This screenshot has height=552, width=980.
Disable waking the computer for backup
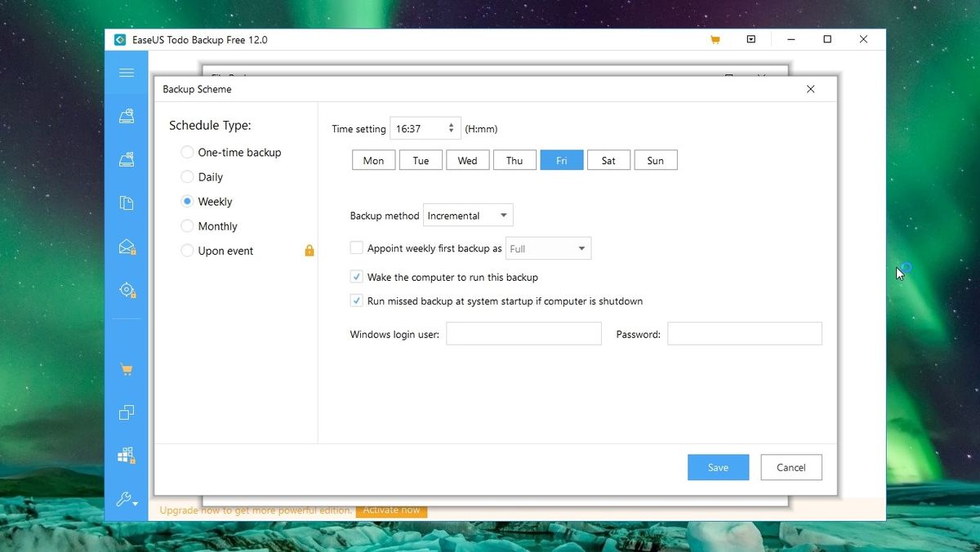click(356, 276)
